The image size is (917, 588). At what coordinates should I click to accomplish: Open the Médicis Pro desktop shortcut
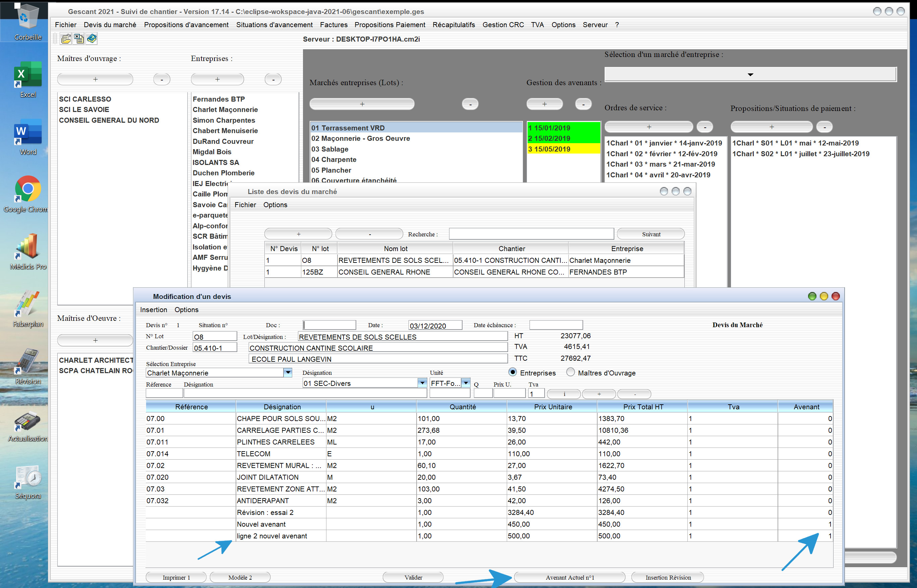tap(27, 251)
